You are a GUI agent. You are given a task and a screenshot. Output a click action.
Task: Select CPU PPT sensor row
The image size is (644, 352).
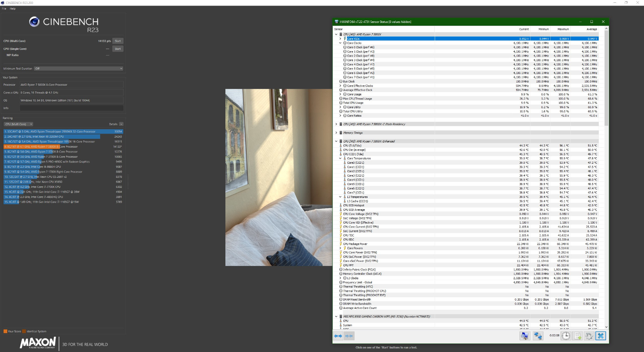tap(466, 265)
